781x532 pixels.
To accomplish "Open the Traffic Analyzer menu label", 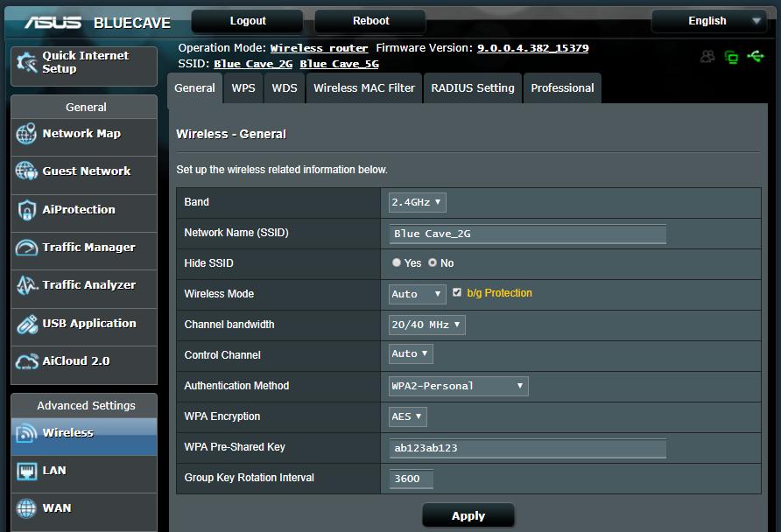I will 89,285.
